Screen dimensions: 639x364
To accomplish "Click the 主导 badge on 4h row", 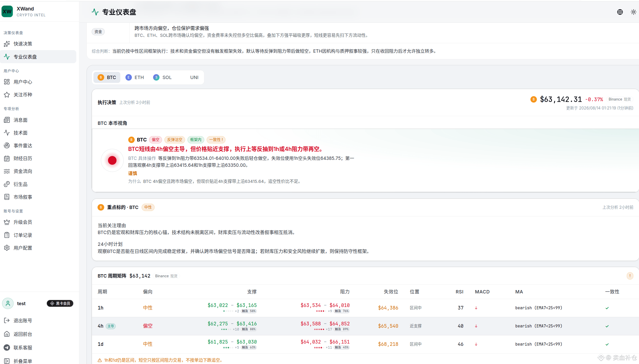I will point(111,326).
